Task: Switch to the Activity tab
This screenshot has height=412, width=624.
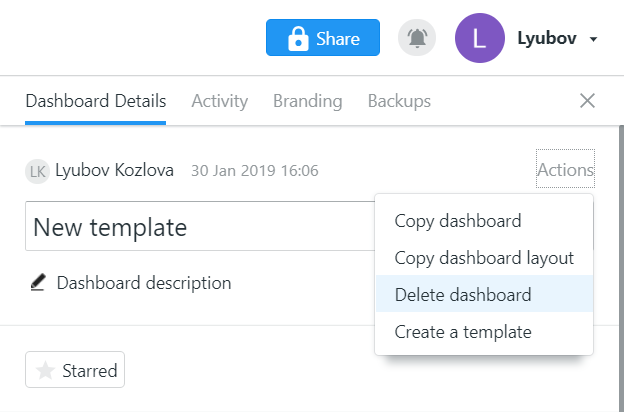Action: click(220, 101)
